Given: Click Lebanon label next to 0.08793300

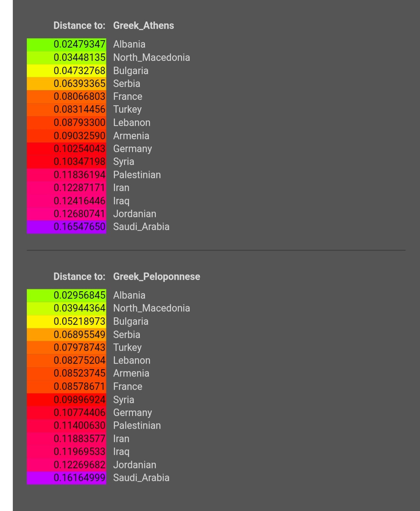Looking at the screenshot, I should (x=132, y=123).
